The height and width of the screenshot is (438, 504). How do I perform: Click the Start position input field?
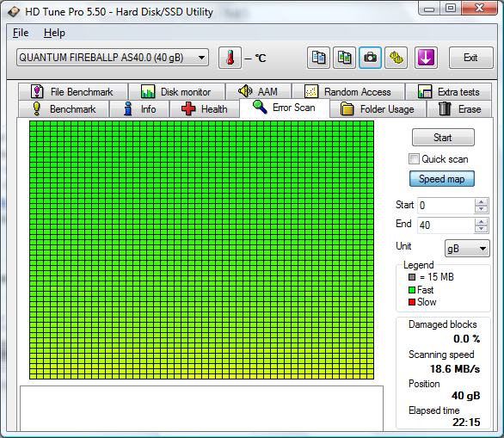coord(446,206)
